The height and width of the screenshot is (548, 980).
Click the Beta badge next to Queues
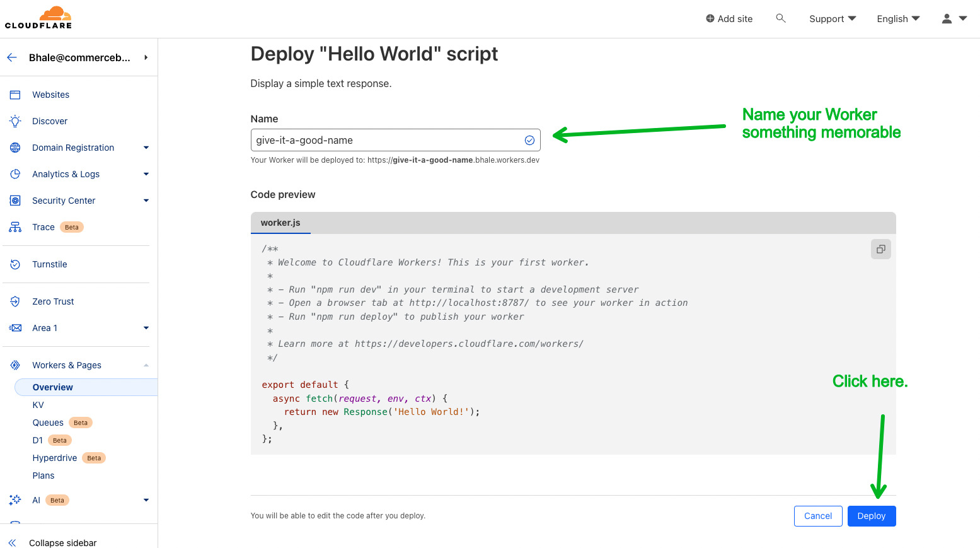(81, 423)
